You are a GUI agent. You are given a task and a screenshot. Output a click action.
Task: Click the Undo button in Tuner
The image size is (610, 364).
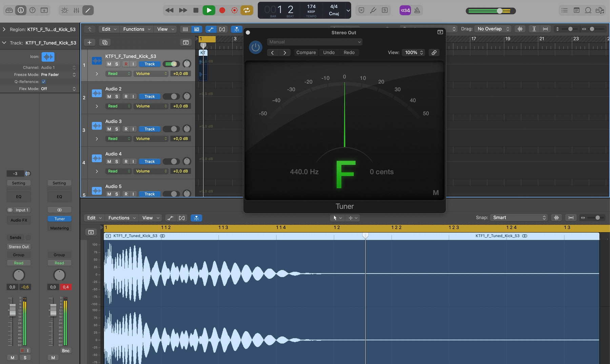click(329, 52)
